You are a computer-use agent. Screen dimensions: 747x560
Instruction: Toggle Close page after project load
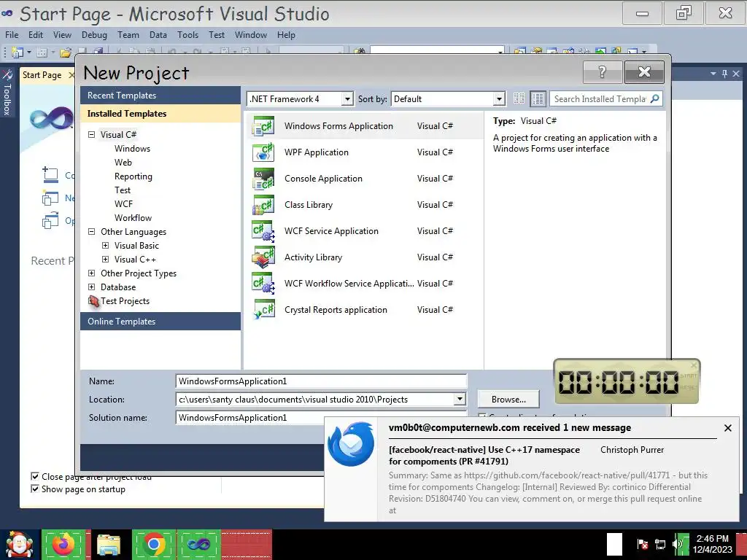(x=35, y=476)
